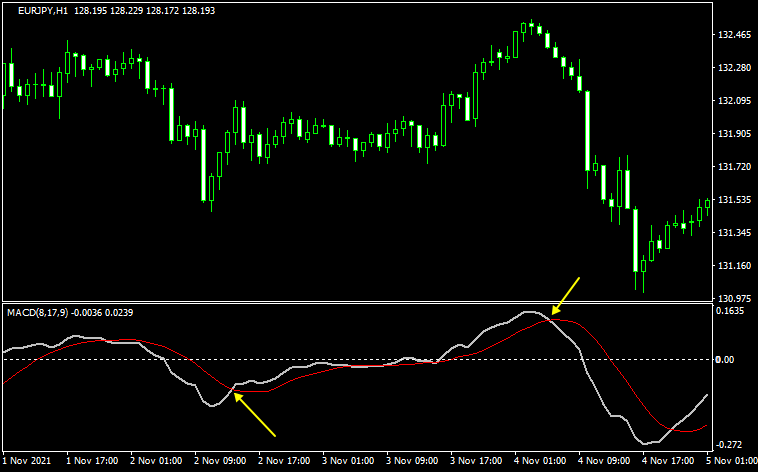Screen dimensions: 758x472
Task: Select the 131.535 price axis label
Action: click(x=734, y=199)
